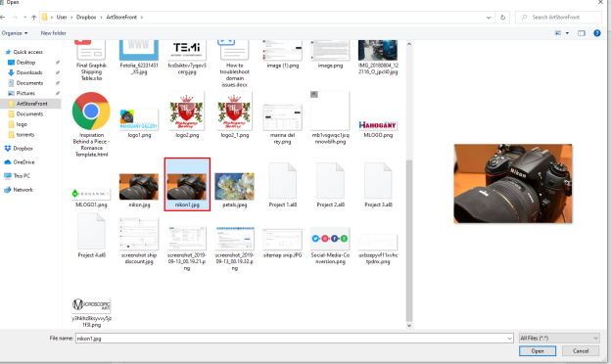This screenshot has height=364, width=611.
Task: Select Project 2.al8 file
Action: pyautogui.click(x=330, y=185)
